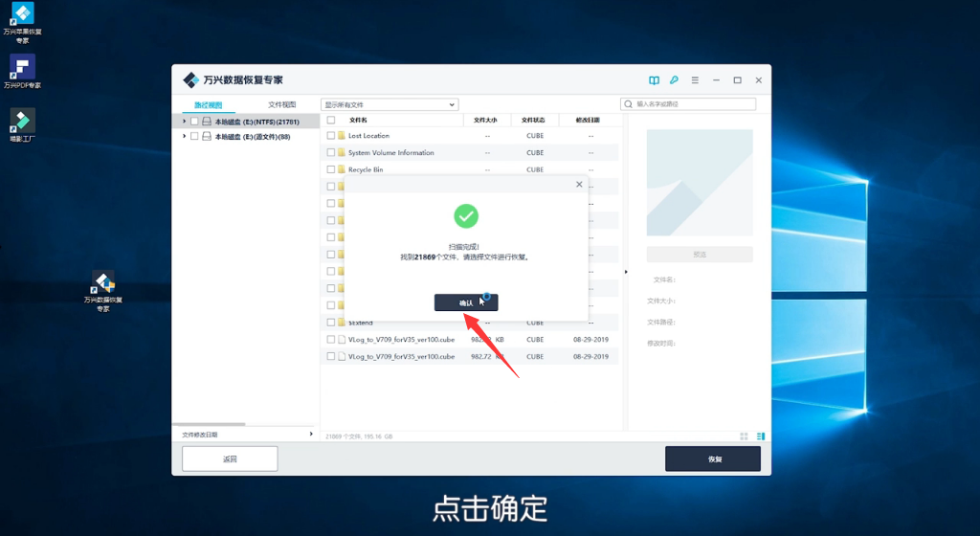Sort by the 文件状态 column header
980x536 pixels.
pyautogui.click(x=533, y=120)
